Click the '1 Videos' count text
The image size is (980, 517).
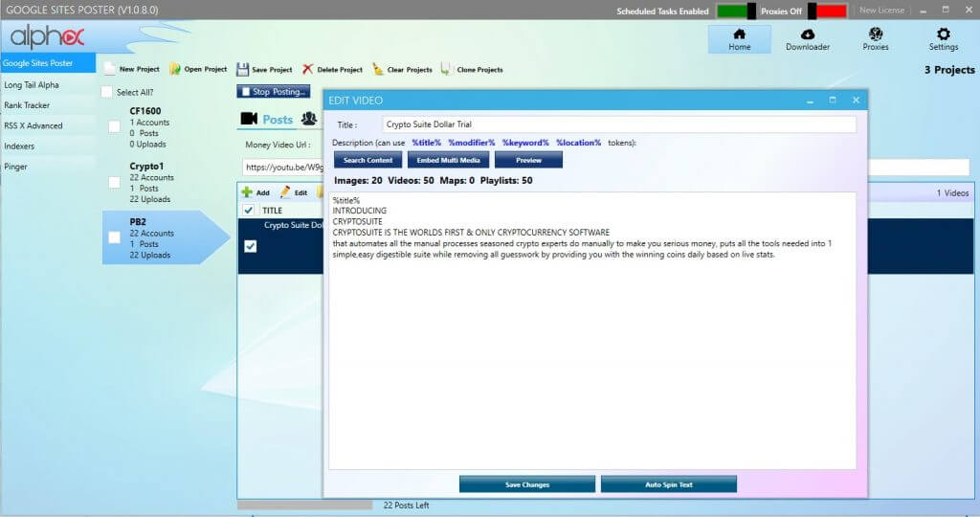pos(952,193)
